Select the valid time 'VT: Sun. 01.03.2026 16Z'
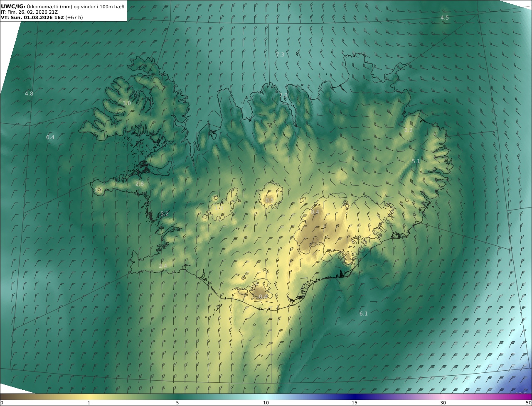 pos(32,18)
